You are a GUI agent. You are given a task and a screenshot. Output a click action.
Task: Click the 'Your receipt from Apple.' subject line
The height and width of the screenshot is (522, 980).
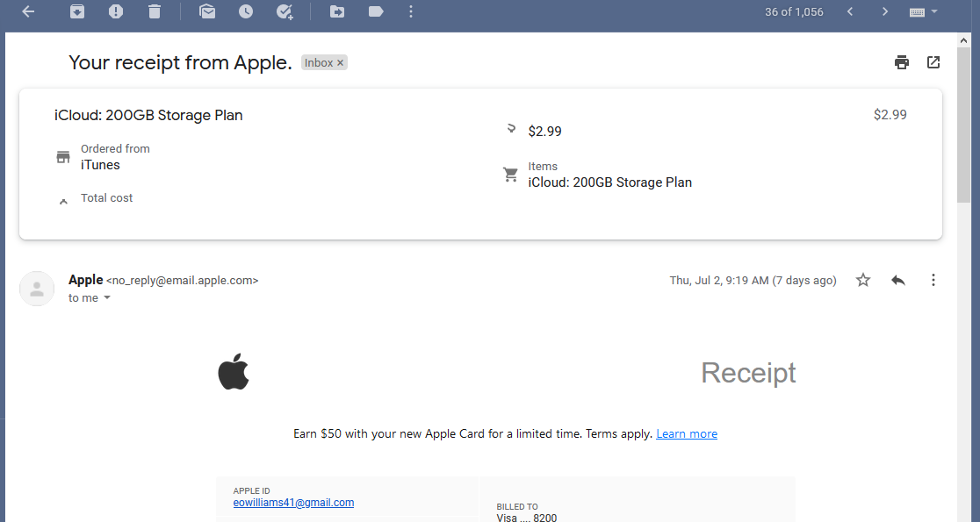pyautogui.click(x=180, y=62)
